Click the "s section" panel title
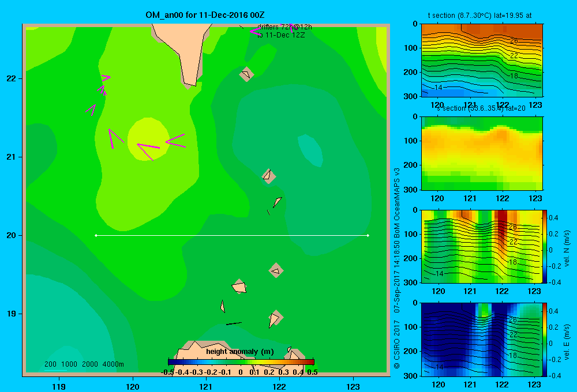This screenshot has height=392, width=577. point(481,108)
